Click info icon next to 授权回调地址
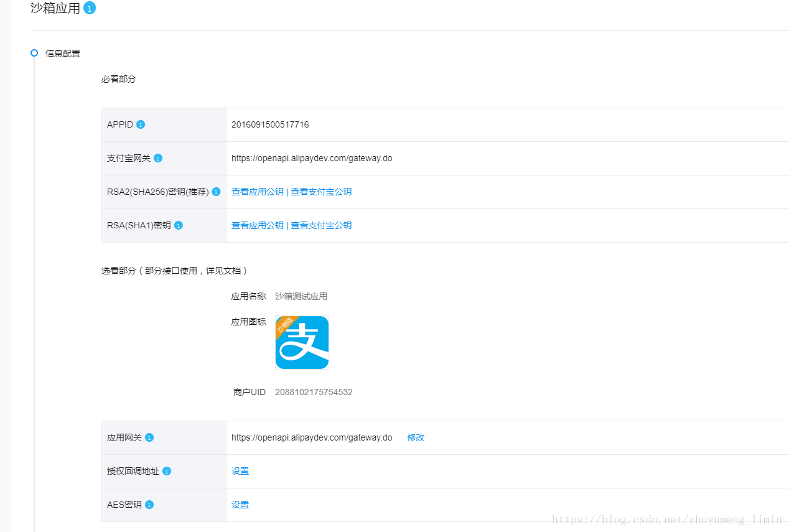This screenshot has height=532, width=789. tap(167, 471)
